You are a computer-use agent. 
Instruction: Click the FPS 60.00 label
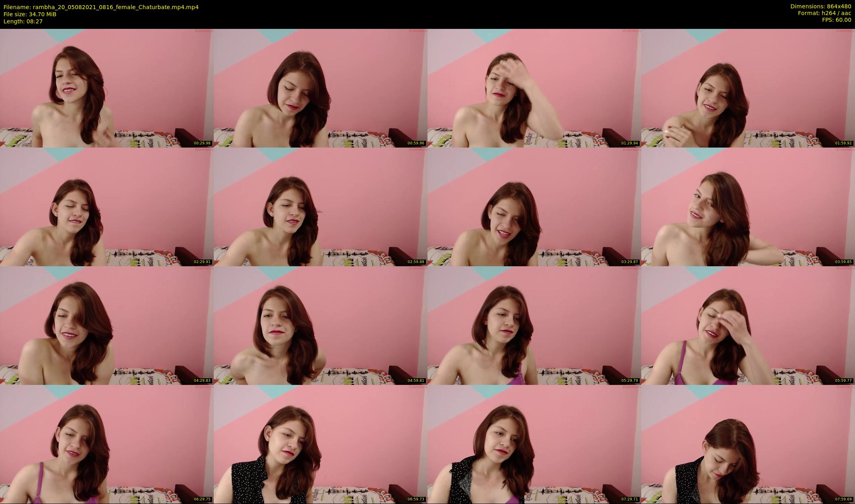point(836,20)
